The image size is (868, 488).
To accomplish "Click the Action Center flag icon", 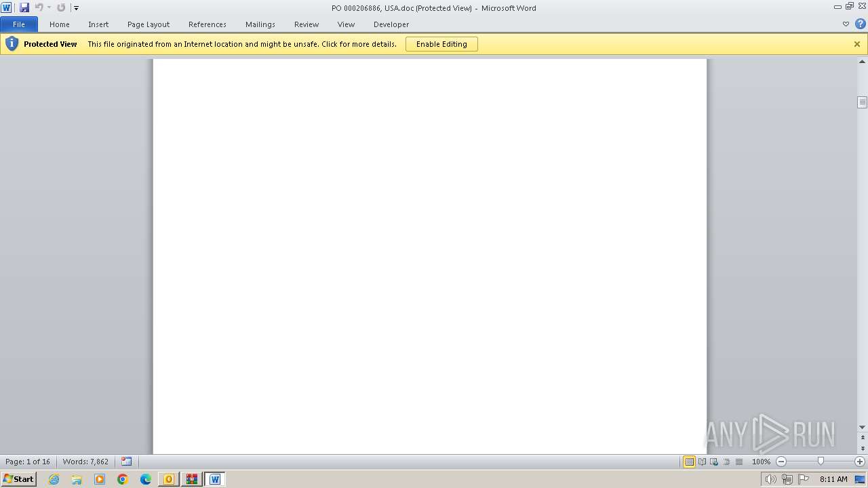I will click(x=804, y=479).
